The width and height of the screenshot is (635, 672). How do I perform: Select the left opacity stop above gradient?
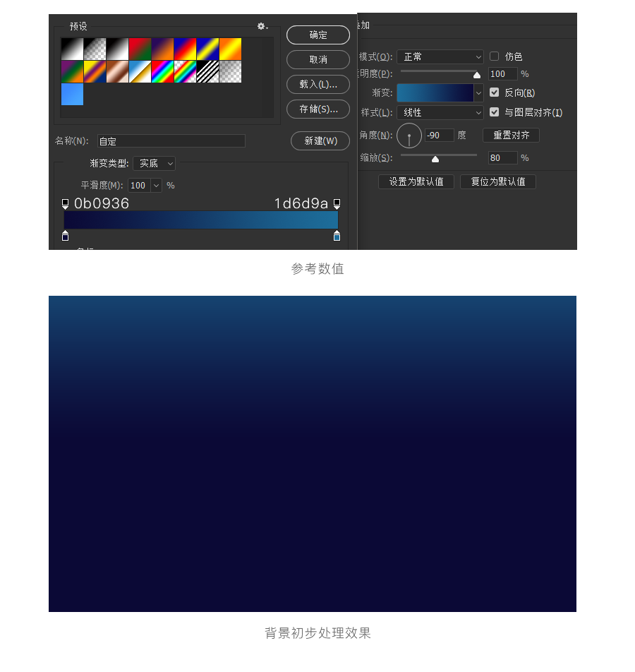65,203
